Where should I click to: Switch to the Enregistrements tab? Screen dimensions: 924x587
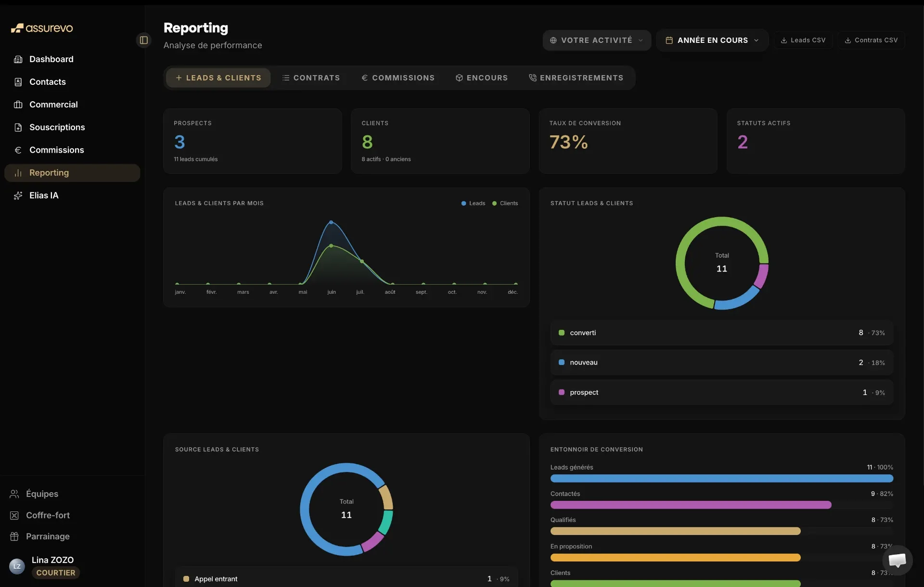(x=576, y=78)
